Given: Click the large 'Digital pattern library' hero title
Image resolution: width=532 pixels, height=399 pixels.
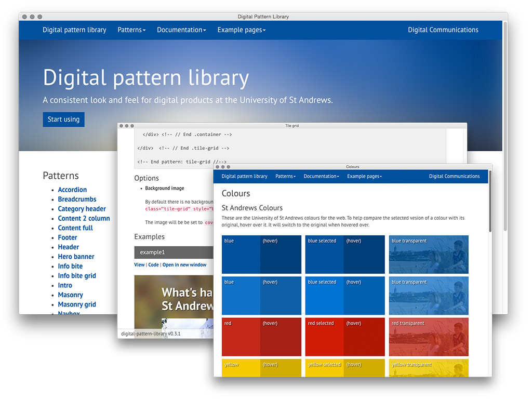Looking at the screenshot, I should point(146,78).
